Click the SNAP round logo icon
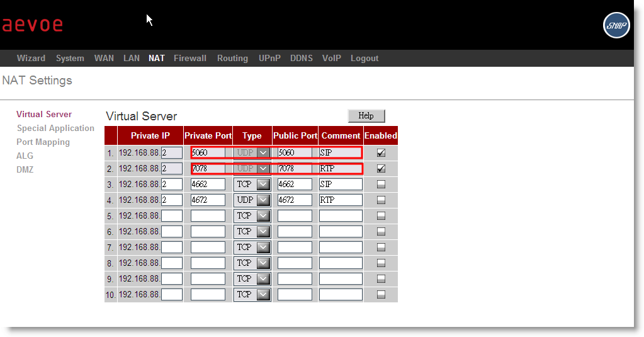Image resolution: width=644 pixels, height=337 pixels. 616,25
